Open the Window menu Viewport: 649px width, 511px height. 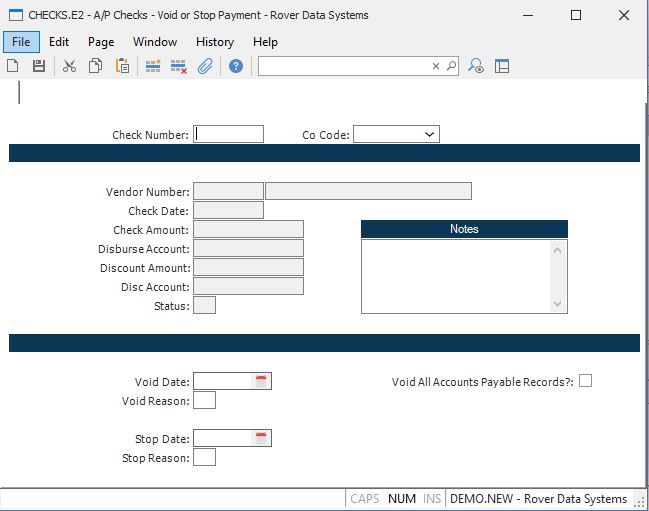click(x=155, y=42)
